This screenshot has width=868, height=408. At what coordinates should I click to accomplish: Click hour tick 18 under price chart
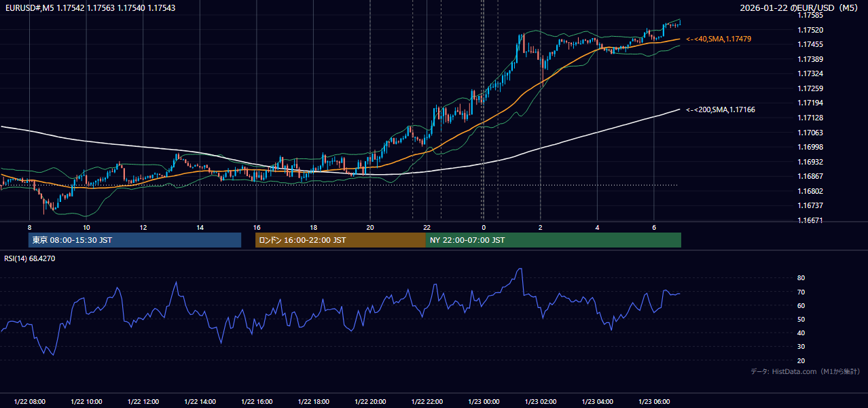click(x=313, y=227)
